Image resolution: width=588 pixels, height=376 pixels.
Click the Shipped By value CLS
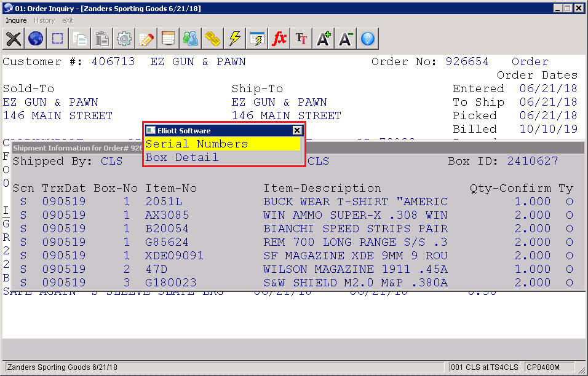point(112,161)
